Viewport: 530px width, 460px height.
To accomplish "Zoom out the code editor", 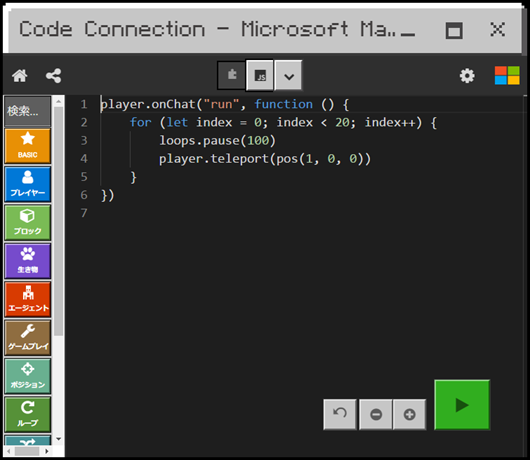I will pyautogui.click(x=376, y=414).
